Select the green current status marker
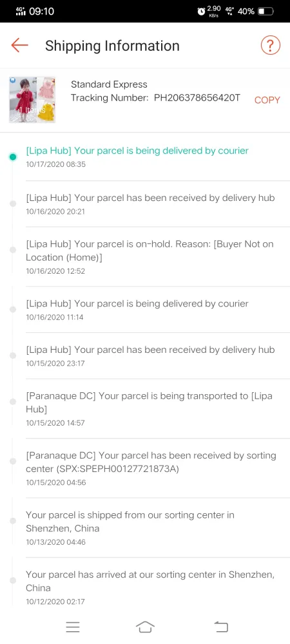 [13, 157]
